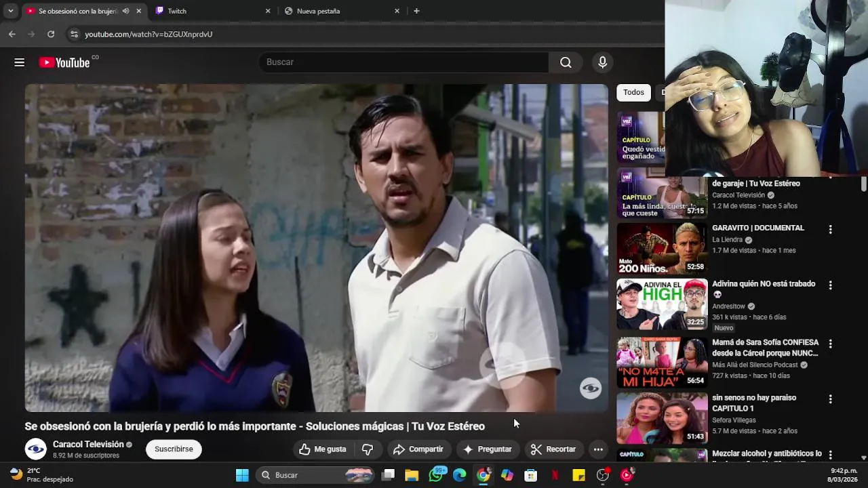Screen dimensions: 868x488
Task: Subscribe with the Suscribirse button
Action: pyautogui.click(x=174, y=449)
